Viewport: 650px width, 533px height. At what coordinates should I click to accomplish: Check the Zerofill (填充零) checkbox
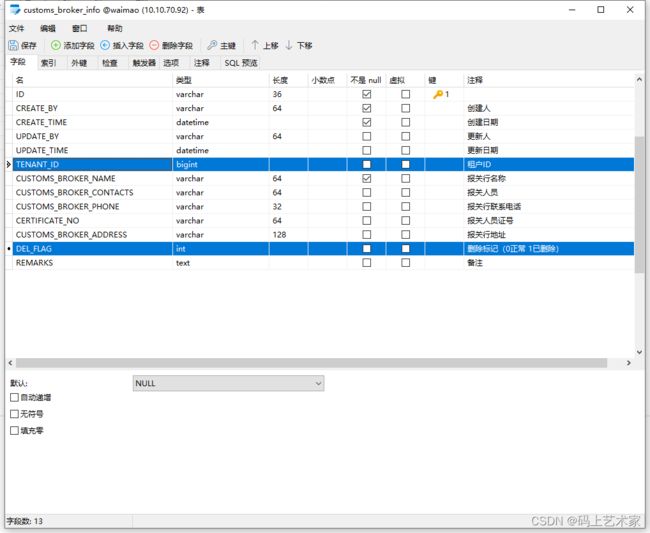(14, 431)
